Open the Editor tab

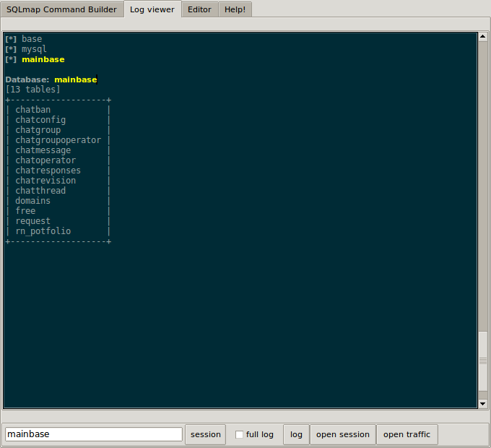(x=200, y=9)
